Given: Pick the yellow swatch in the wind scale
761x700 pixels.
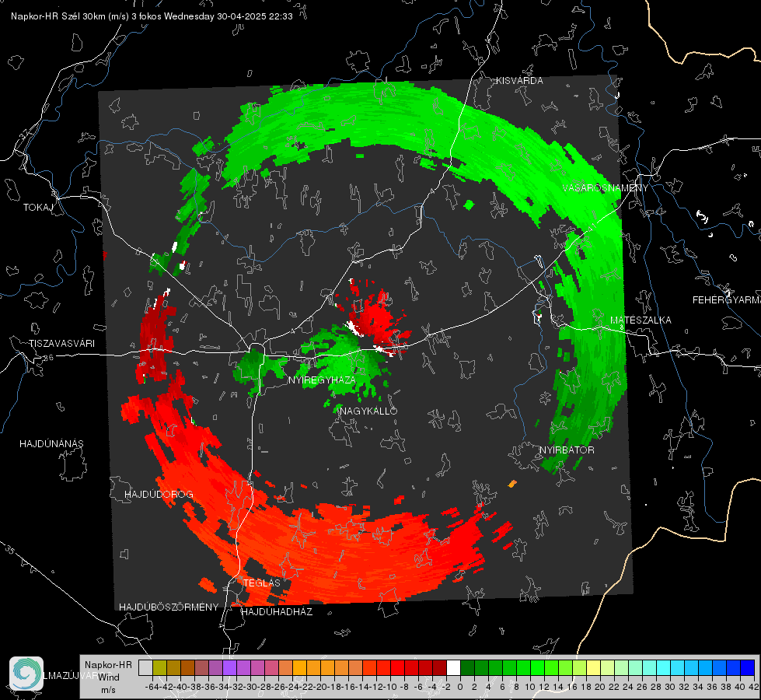Looking at the screenshot, I should pyautogui.click(x=594, y=667).
